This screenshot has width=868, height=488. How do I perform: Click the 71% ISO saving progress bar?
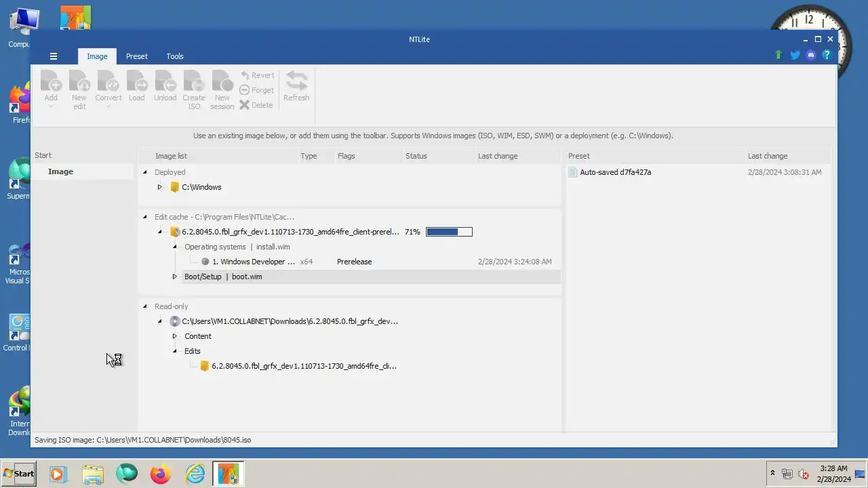(449, 232)
